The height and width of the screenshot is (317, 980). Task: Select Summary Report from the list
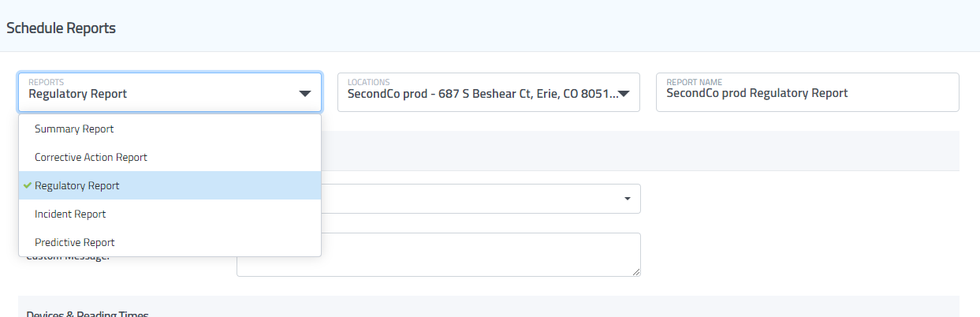coord(74,129)
